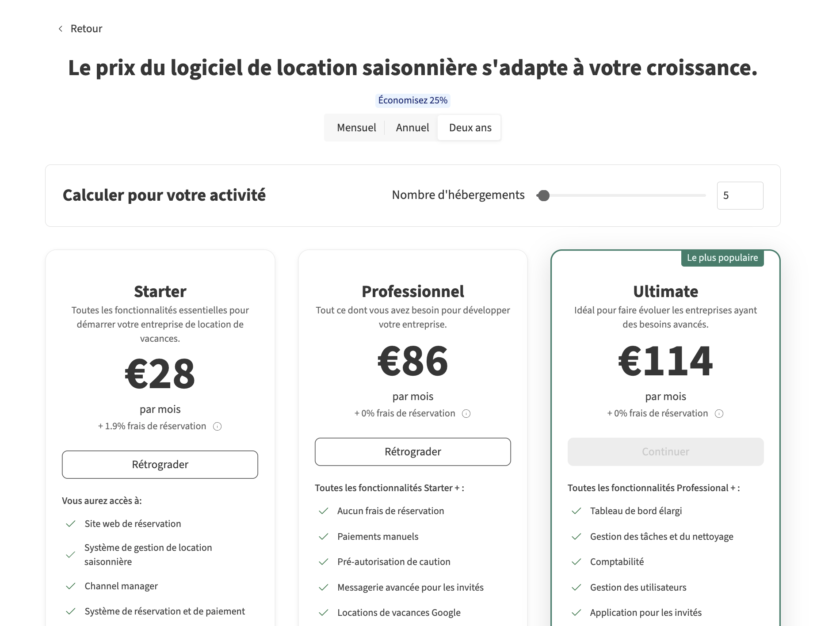This screenshot has width=840, height=626.
Task: Click the checkmark beside Application pour les invités
Action: click(x=576, y=612)
